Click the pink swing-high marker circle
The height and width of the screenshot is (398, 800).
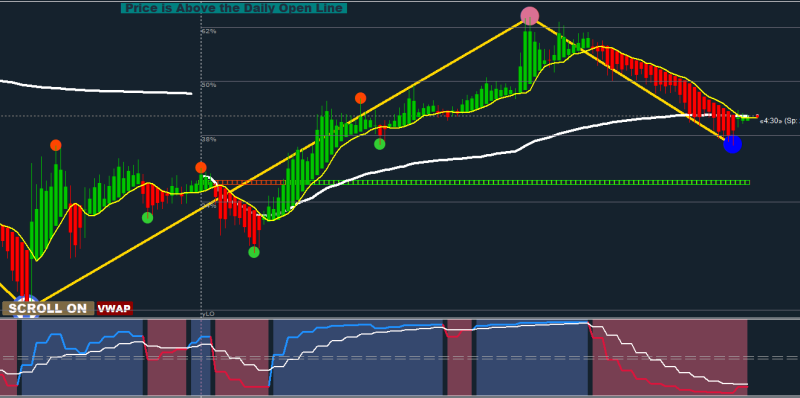(530, 16)
